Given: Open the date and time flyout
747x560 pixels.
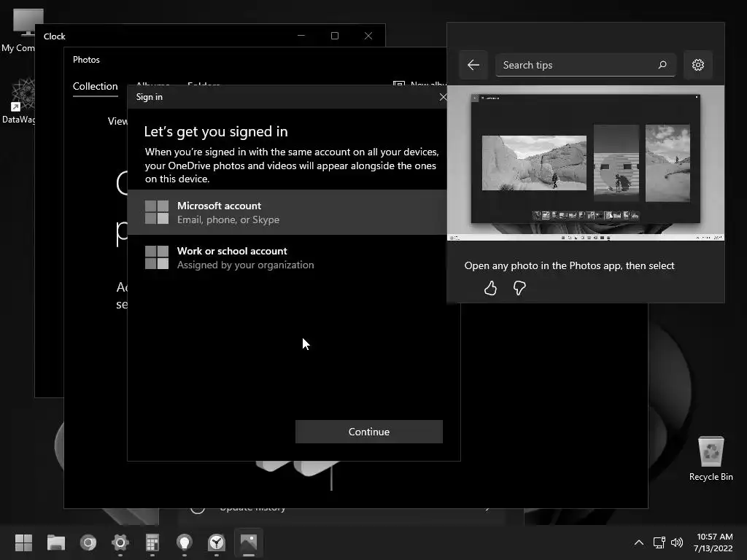Looking at the screenshot, I should pyautogui.click(x=713, y=542).
